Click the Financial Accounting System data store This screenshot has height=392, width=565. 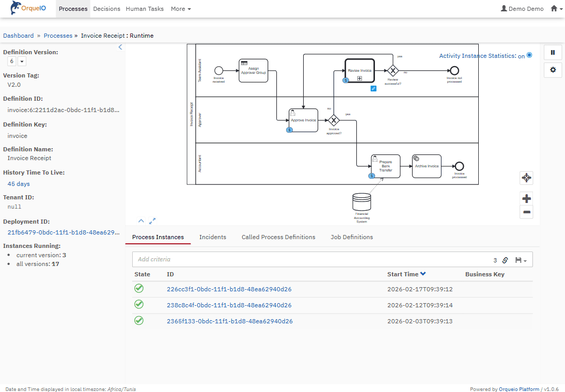[x=362, y=202]
